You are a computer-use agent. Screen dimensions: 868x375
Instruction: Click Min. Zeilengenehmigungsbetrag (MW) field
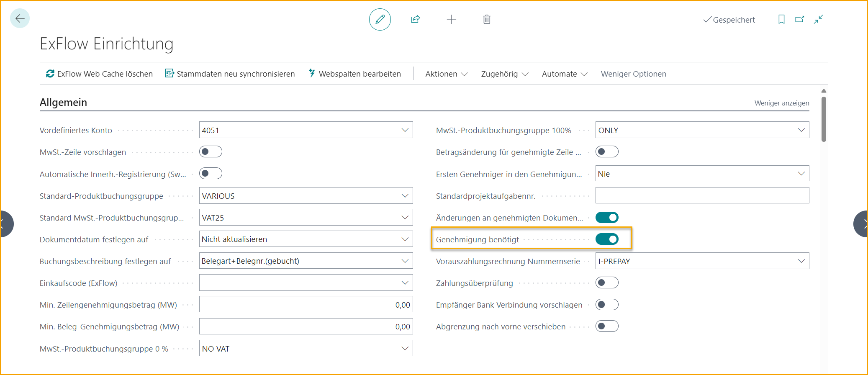pos(306,305)
